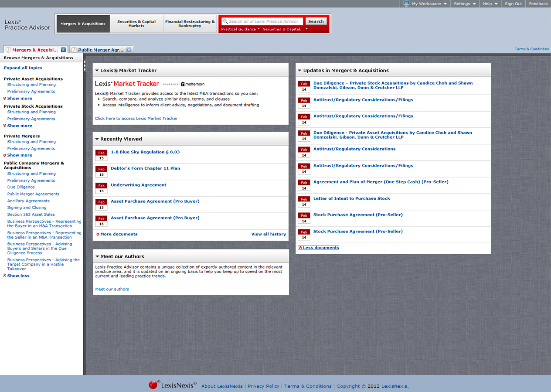Collapse the Updates in Mergers & Acquisitions panel
551x392 pixels.
(x=300, y=70)
